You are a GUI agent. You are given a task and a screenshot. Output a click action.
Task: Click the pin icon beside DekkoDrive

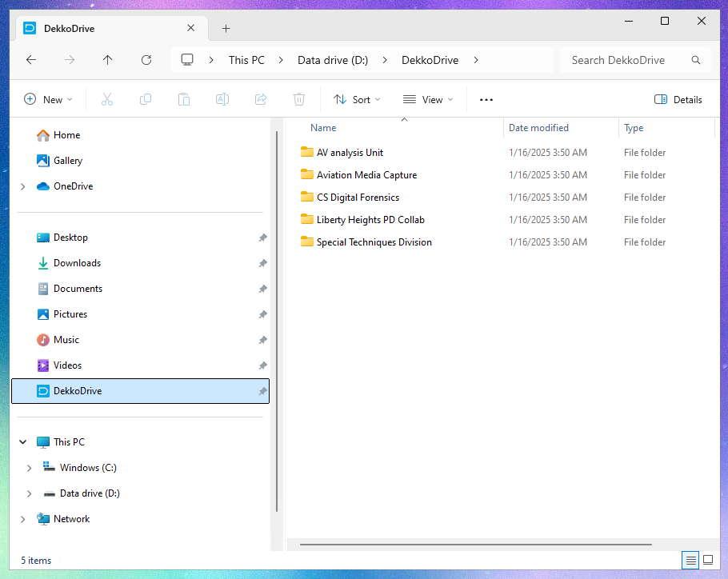click(262, 391)
